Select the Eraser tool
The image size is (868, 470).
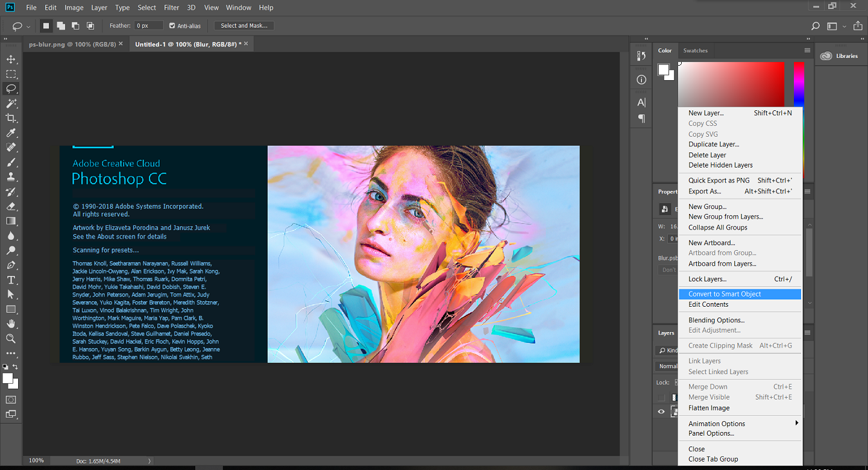pos(11,206)
